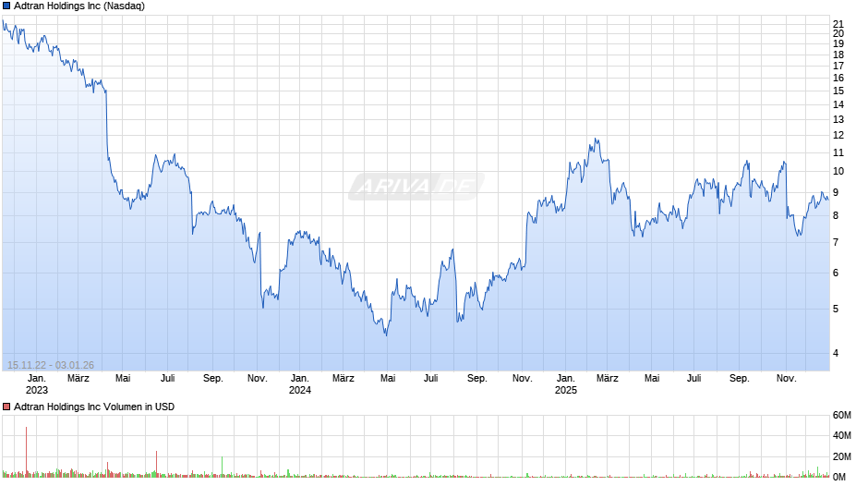Click the price axis value '13'
The height and width of the screenshot is (486, 868).
click(x=838, y=120)
